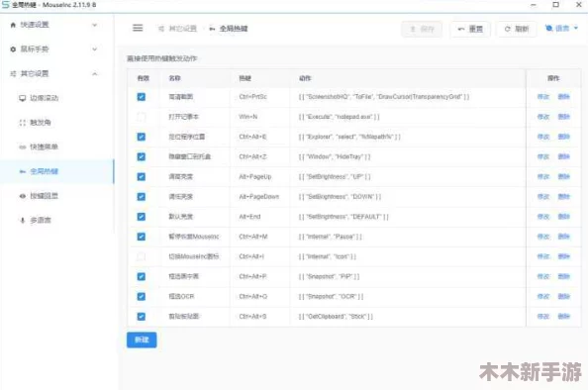Image resolution: width=588 pixels, height=390 pixels.
Task: Enable the Ctrl+Alt+I hotkey checkbox
Action: 141,256
